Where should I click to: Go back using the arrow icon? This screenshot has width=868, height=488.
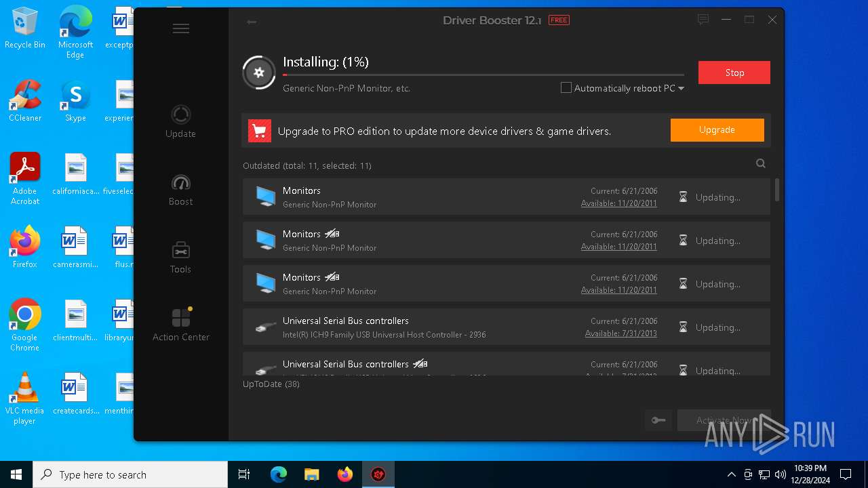coord(252,22)
